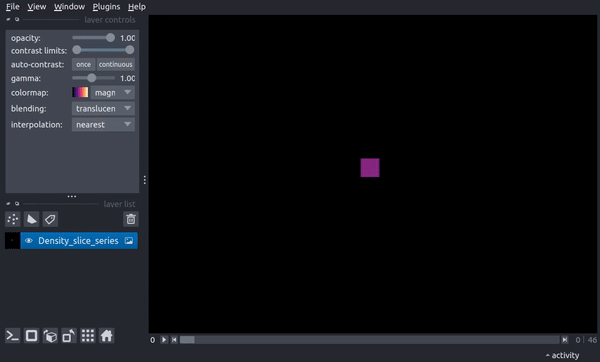Click the magma colormap preview swatch
Image resolution: width=600 pixels, height=362 pixels.
click(x=80, y=92)
